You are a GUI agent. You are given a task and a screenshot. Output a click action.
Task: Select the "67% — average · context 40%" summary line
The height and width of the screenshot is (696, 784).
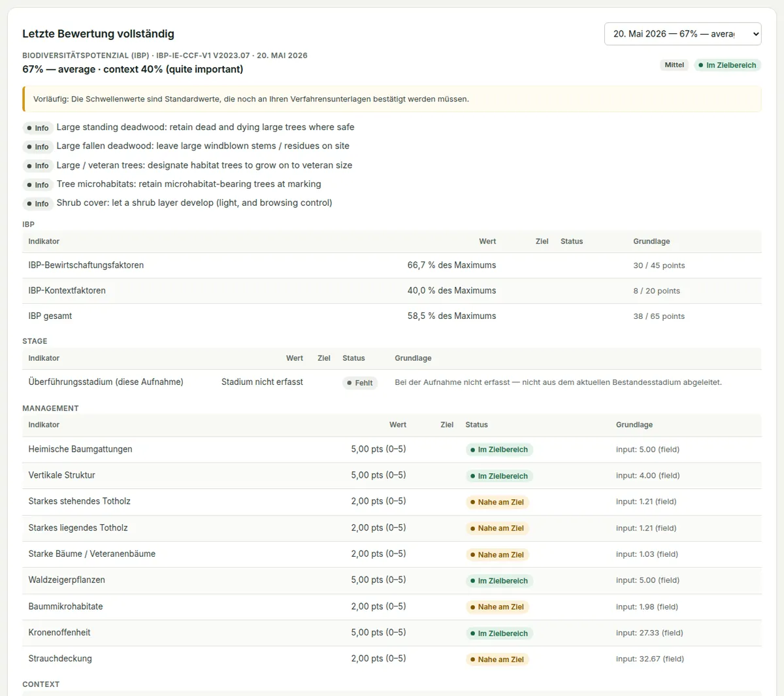tap(133, 69)
